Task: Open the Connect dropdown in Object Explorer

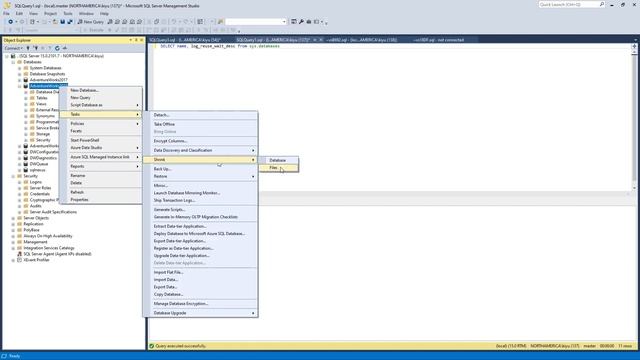Action: (13, 48)
